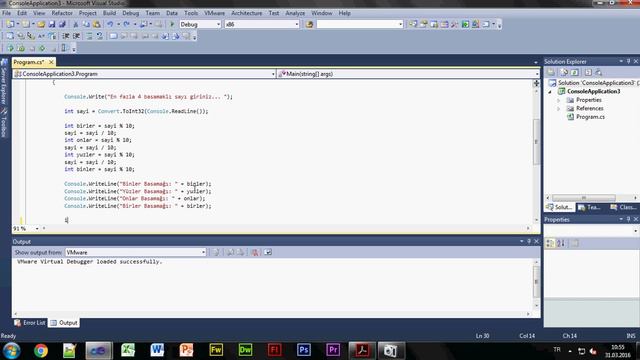Viewport: 640px width, 360px height.
Task: Open Dreamweaver from the taskbar
Action: coord(245,351)
